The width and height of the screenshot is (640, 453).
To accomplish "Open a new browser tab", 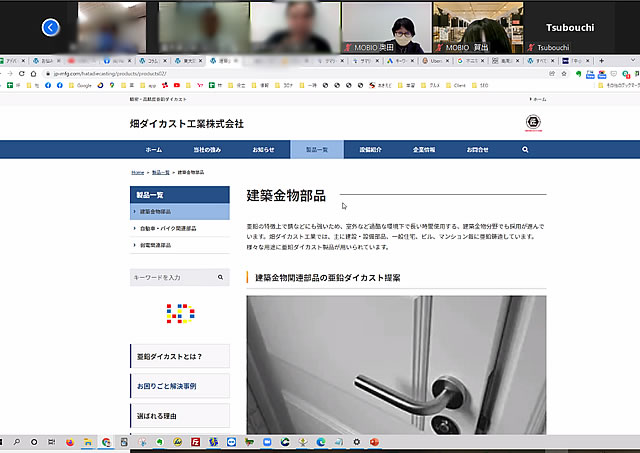I will (601, 60).
